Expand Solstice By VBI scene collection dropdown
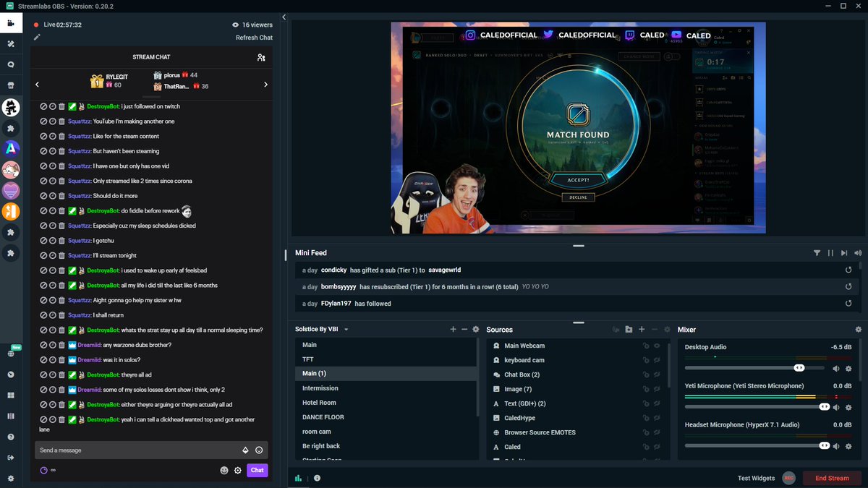 coord(346,330)
